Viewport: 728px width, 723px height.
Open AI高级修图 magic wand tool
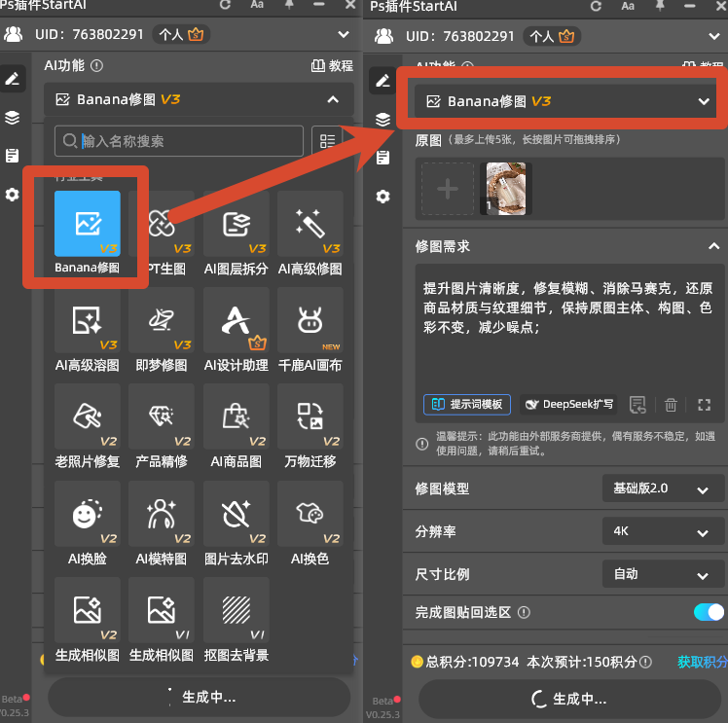pos(310,224)
